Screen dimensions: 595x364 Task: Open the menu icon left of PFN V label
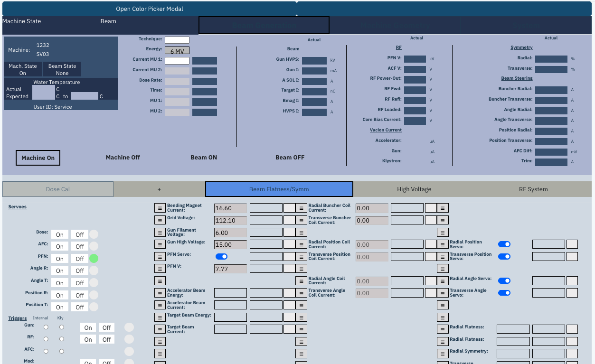[x=160, y=269]
